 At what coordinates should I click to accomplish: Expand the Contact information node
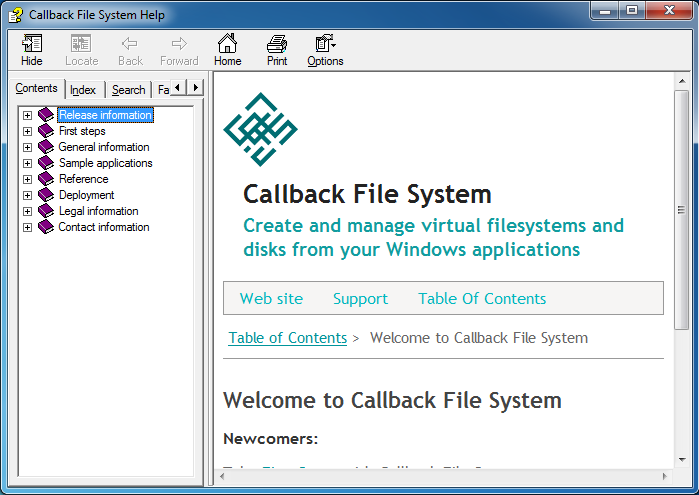(28, 228)
